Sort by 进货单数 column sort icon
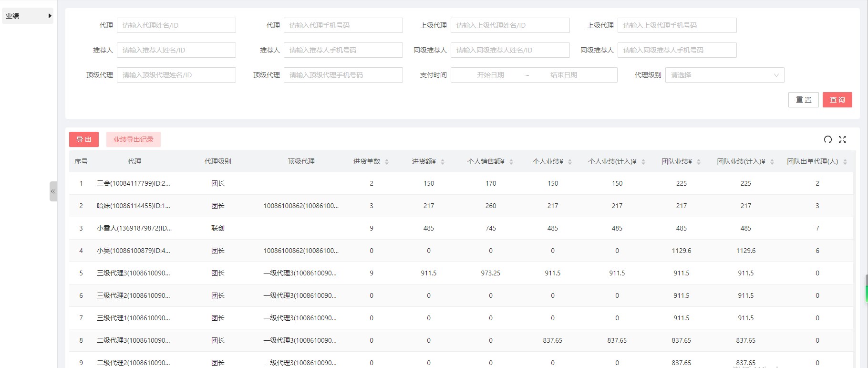The height and width of the screenshot is (368, 868). [x=387, y=162]
